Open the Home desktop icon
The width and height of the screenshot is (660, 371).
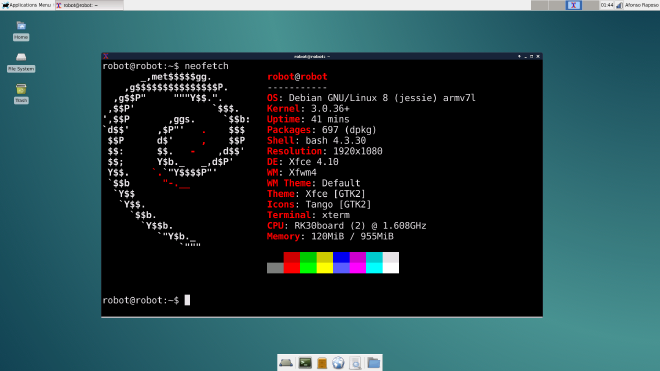point(21,31)
